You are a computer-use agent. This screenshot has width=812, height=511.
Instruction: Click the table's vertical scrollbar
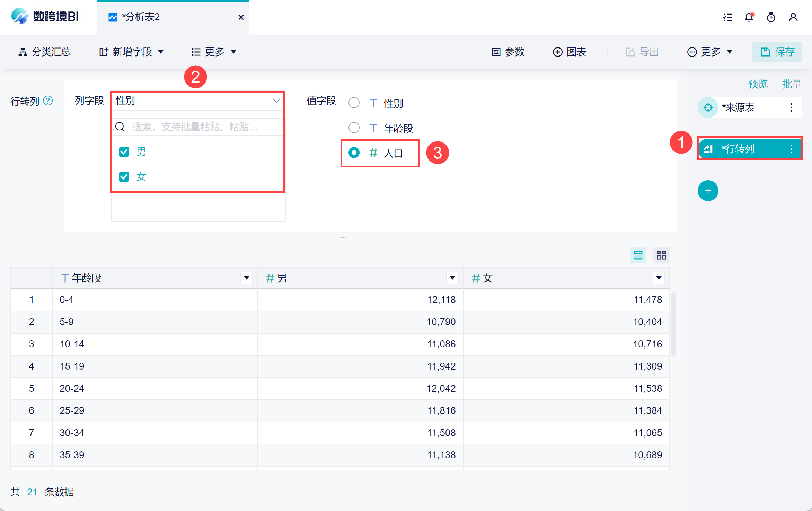[673, 324]
